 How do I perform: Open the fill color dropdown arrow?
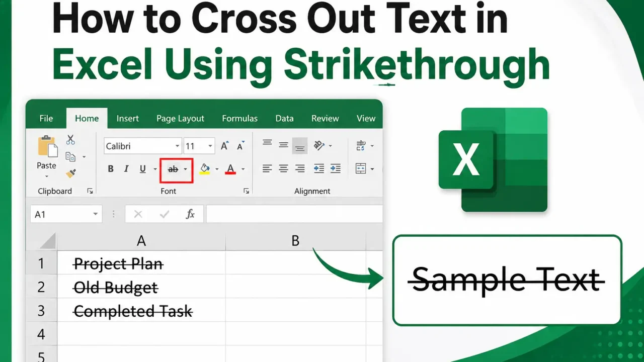[217, 169]
